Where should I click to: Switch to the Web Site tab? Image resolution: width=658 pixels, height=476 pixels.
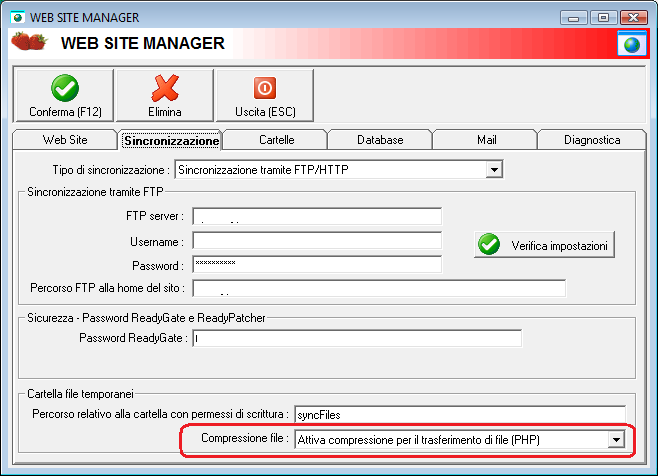point(65,140)
